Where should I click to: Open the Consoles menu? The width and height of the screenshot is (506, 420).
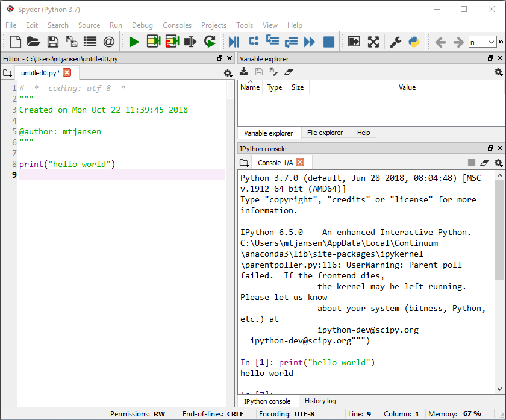pos(177,25)
